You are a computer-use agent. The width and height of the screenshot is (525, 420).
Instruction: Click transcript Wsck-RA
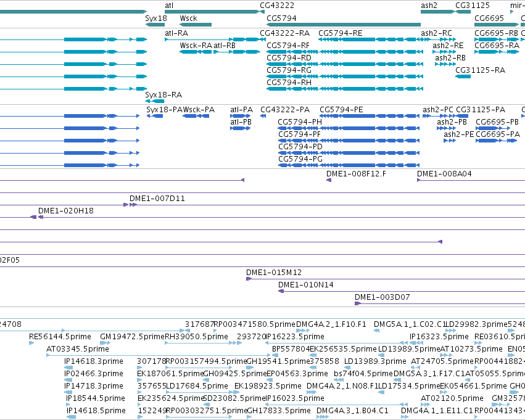[196, 46]
